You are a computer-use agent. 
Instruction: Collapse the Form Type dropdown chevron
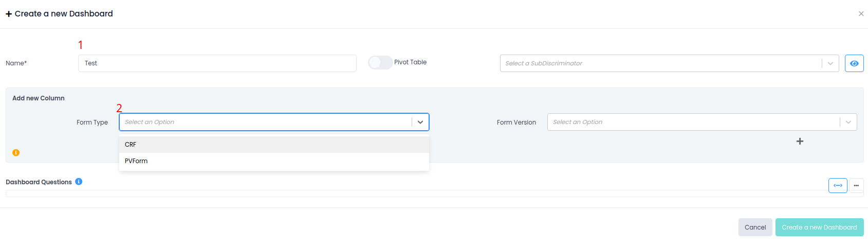click(x=420, y=122)
